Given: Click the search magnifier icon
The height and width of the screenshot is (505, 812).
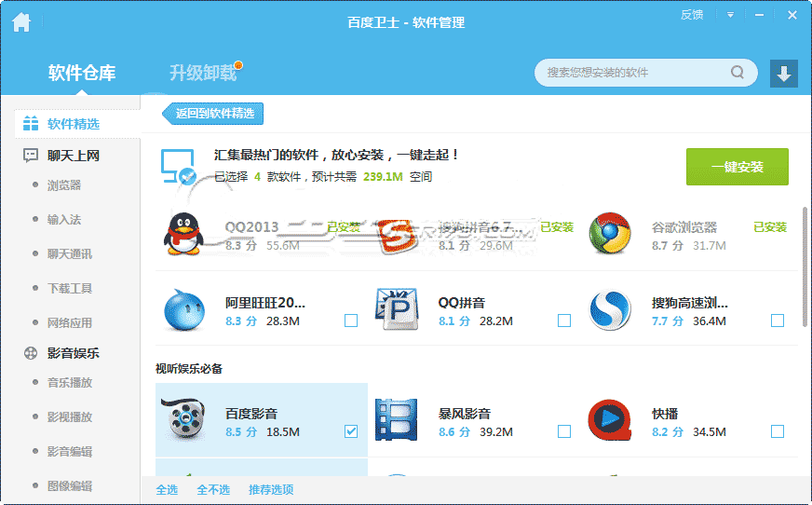Looking at the screenshot, I should [x=737, y=72].
